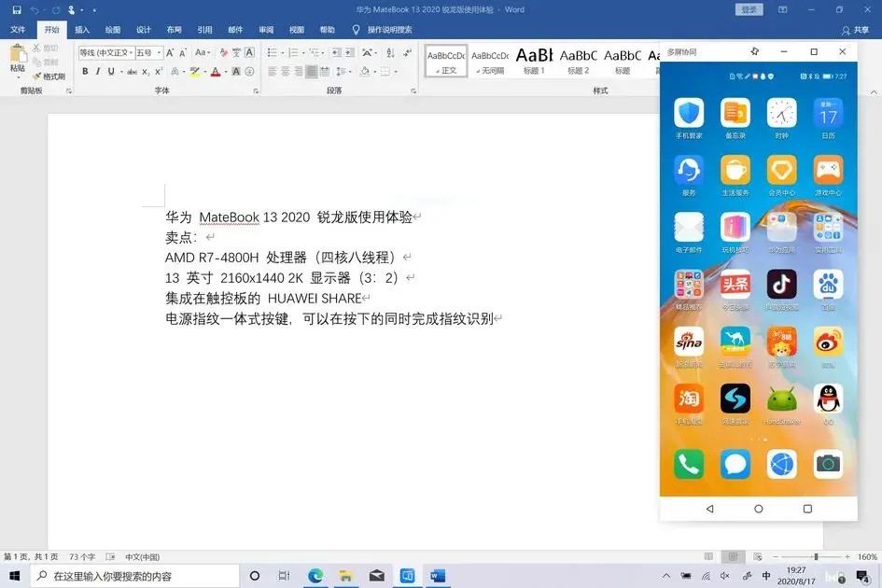Screen dimensions: 882x588
Task: Open the phone Camera app in the dock
Action: 828,464
